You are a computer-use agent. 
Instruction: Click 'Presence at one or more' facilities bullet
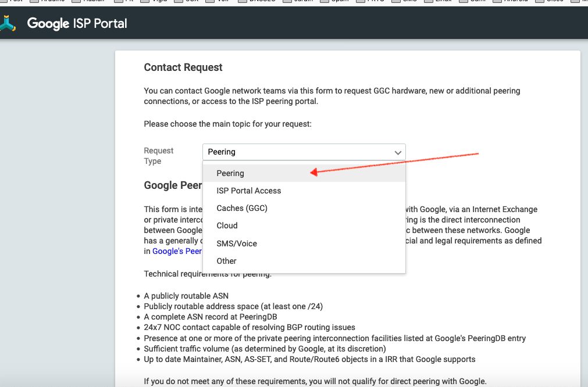335,338
